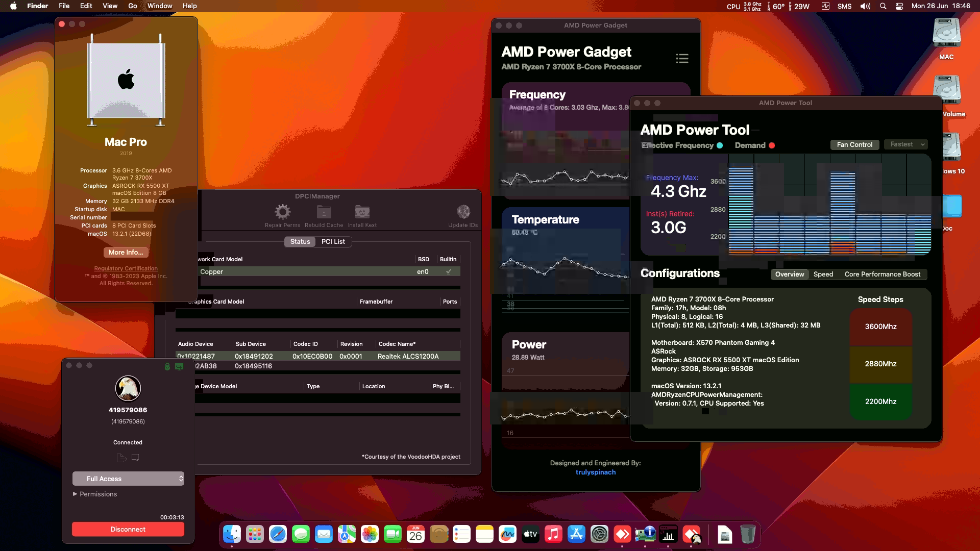980x551 pixels.
Task: Open Reminders from the dock
Action: click(x=461, y=534)
